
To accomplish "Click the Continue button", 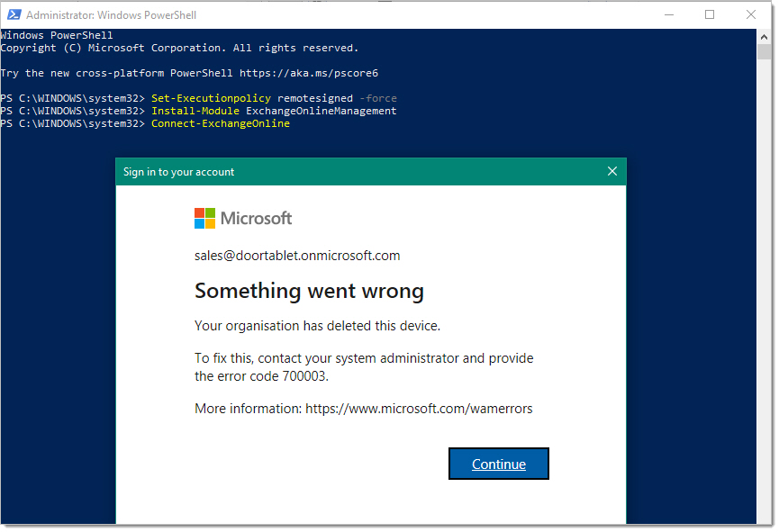I will [x=498, y=464].
